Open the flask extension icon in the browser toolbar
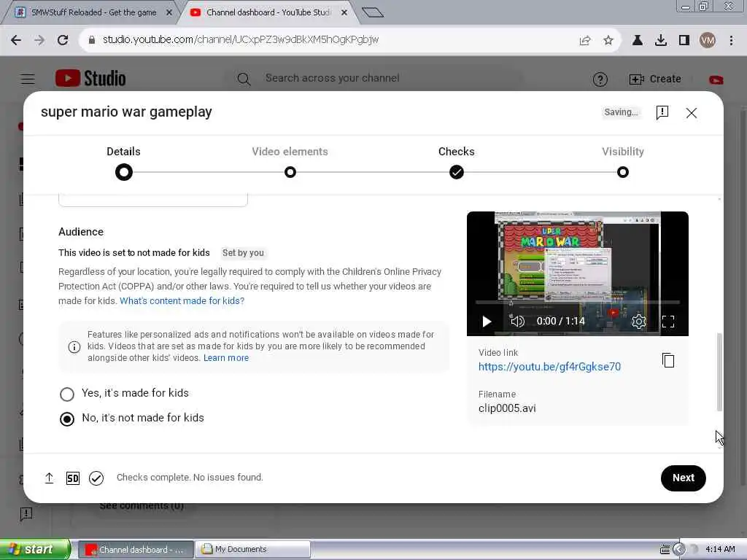The width and height of the screenshot is (747, 560). (637, 41)
